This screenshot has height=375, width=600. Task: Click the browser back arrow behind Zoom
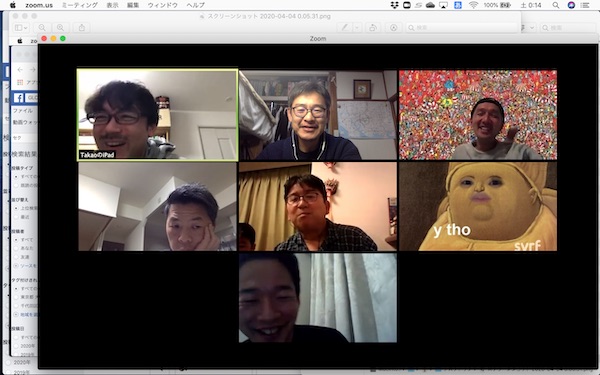20,70
